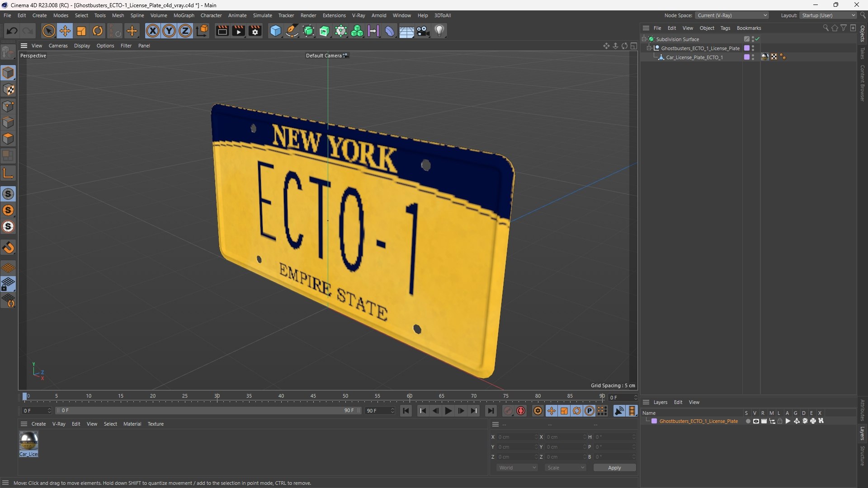This screenshot has height=488, width=868.
Task: Open Node Space dropdown
Action: tap(731, 15)
